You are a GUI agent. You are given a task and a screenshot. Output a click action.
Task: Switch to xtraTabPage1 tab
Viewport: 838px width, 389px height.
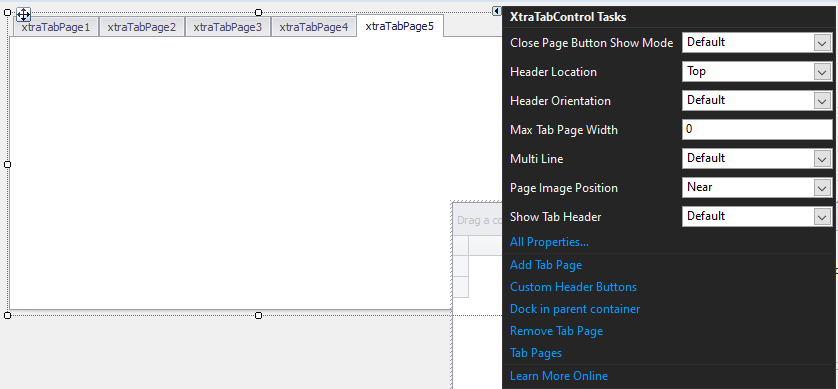click(x=56, y=27)
